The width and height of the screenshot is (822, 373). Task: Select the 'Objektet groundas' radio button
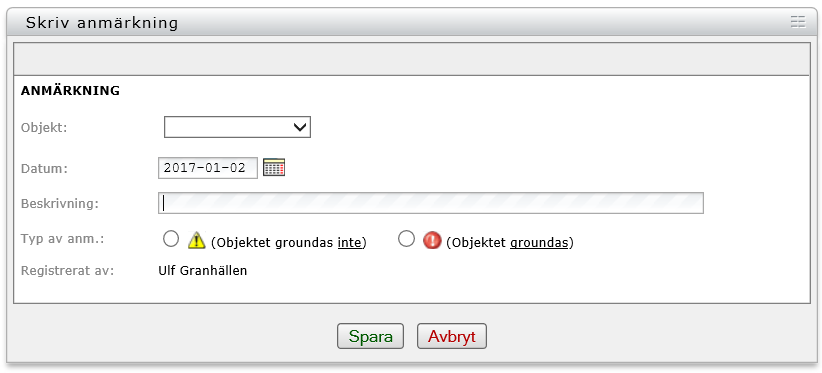click(x=406, y=239)
